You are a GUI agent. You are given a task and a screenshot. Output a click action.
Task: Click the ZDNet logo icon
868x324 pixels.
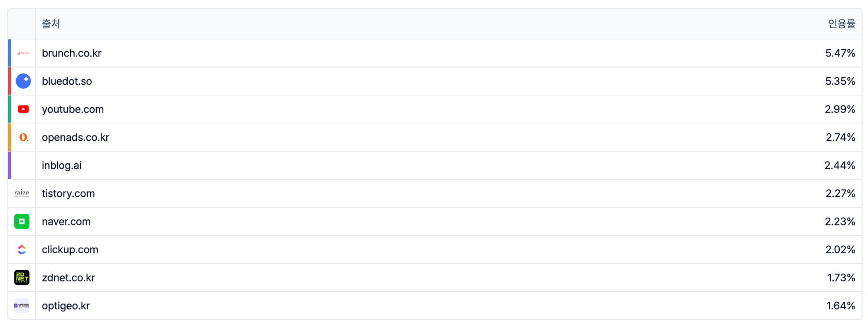(22, 278)
